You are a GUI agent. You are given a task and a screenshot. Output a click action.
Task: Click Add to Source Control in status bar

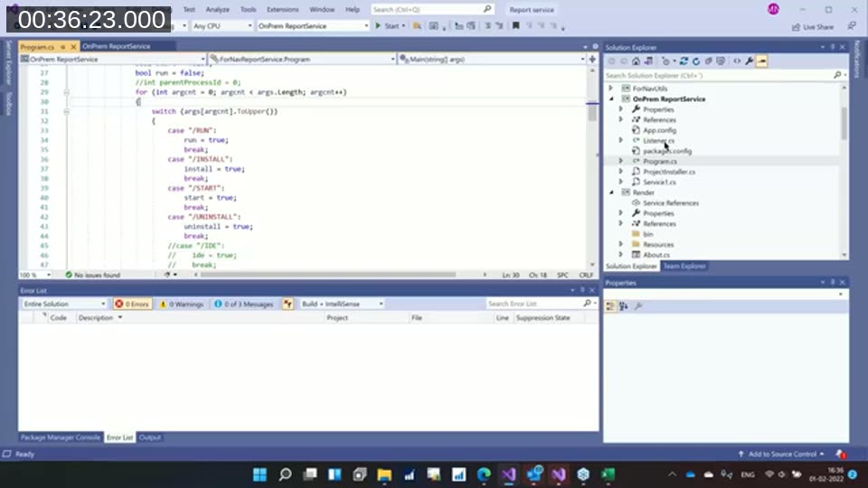click(x=781, y=455)
